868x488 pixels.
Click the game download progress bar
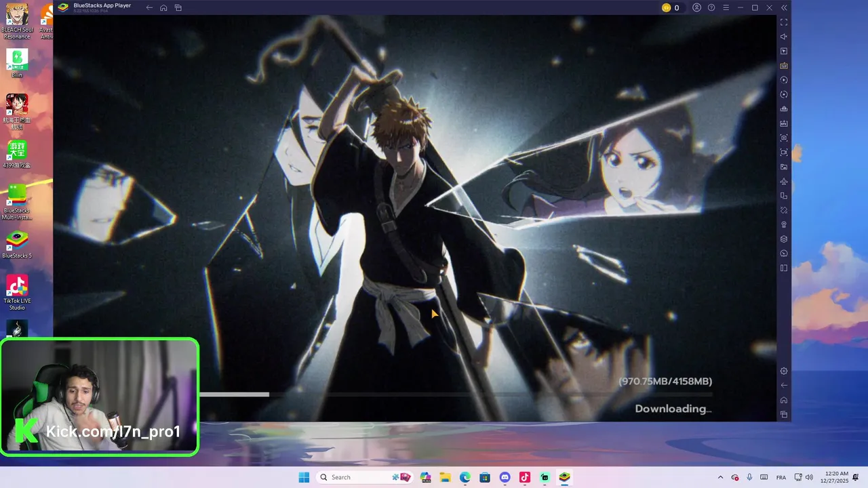pos(456,394)
